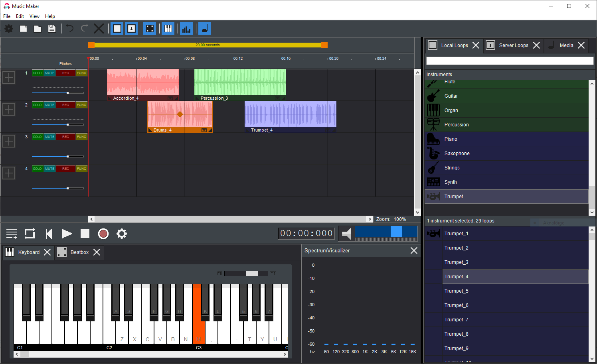Image resolution: width=597 pixels, height=364 pixels.
Task: Toggle the keyboard panel toolbar icon
Action: (x=168, y=29)
